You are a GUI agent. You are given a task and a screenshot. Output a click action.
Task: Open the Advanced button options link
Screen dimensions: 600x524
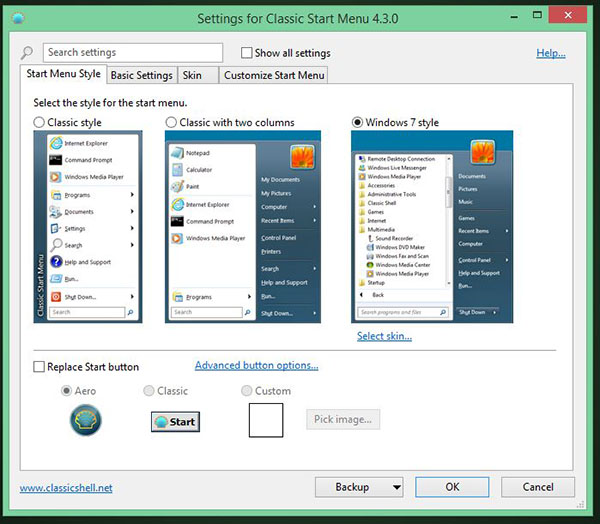256,366
